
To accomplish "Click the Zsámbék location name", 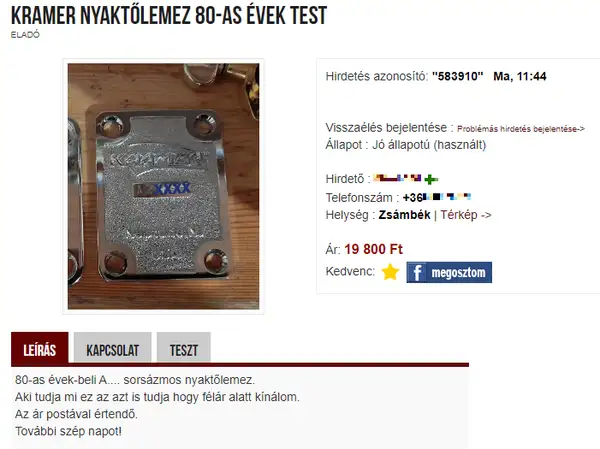I will click(404, 215).
